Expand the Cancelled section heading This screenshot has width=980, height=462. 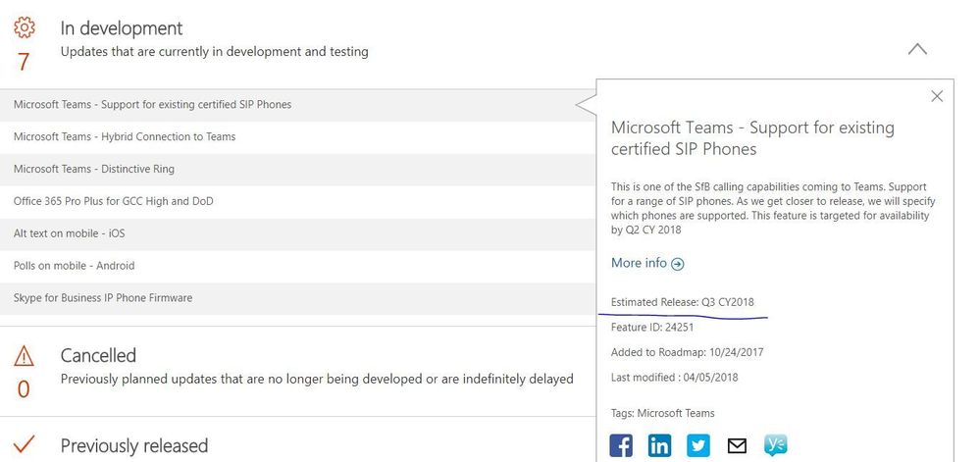click(98, 355)
